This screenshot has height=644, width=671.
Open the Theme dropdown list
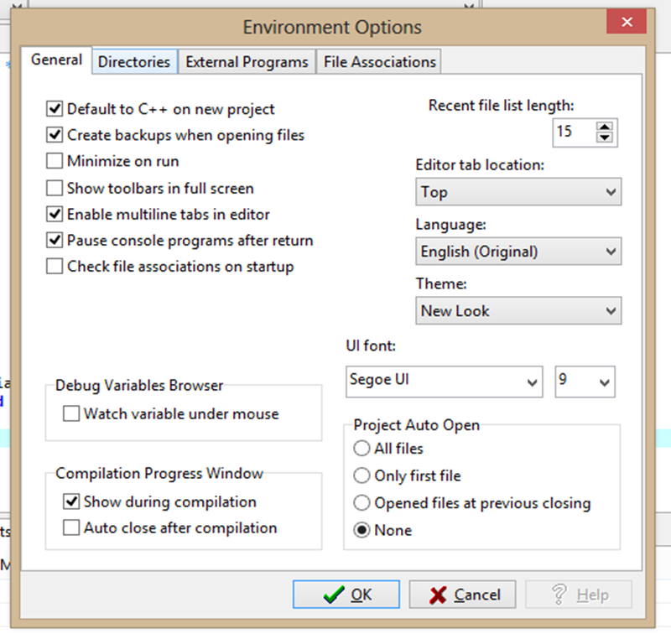[518, 311]
